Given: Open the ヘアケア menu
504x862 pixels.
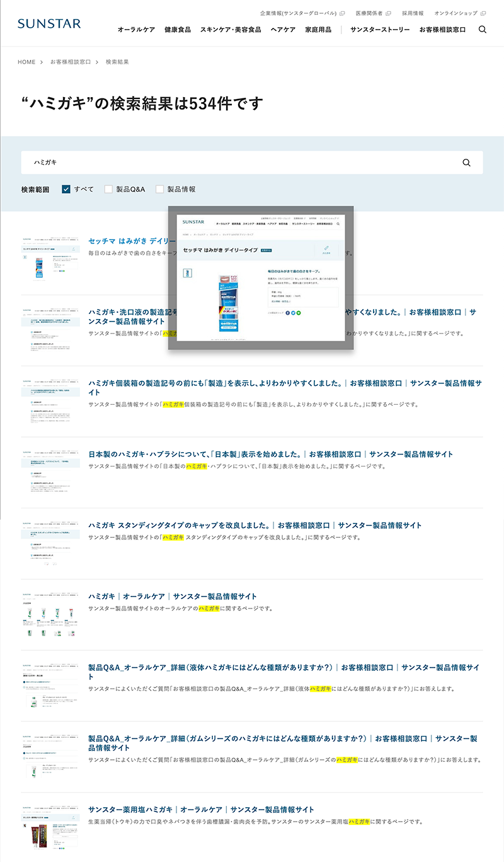Looking at the screenshot, I should click(x=283, y=30).
